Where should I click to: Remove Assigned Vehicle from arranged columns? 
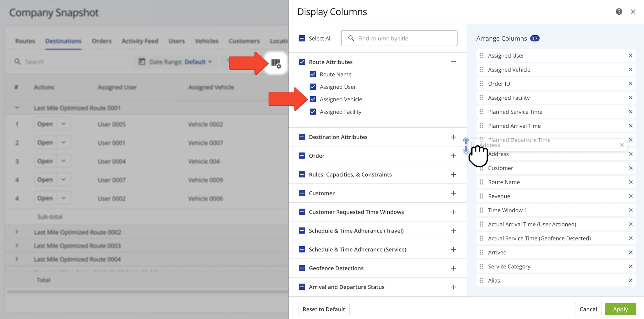[630, 70]
